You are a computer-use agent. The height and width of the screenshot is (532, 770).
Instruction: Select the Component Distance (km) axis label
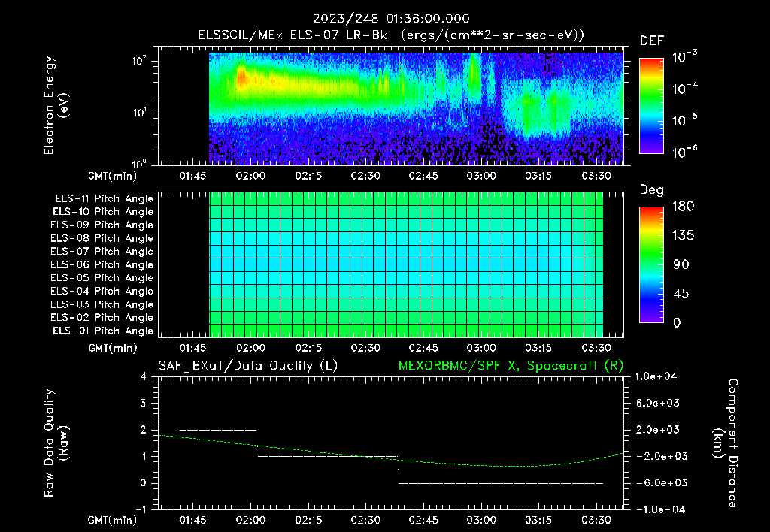(x=727, y=443)
